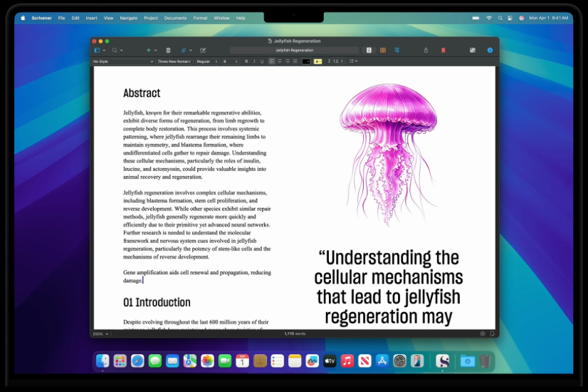
Task: Toggle bold formatting
Action: coord(246,61)
